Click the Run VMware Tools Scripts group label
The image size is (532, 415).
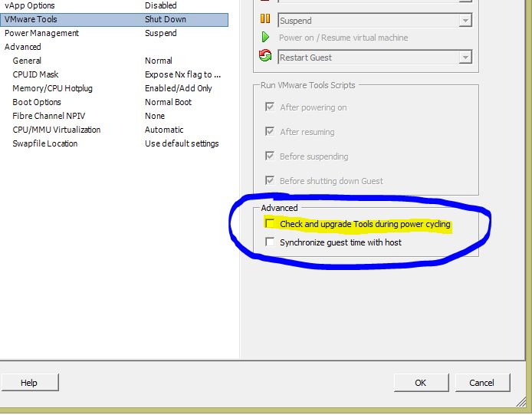point(307,85)
